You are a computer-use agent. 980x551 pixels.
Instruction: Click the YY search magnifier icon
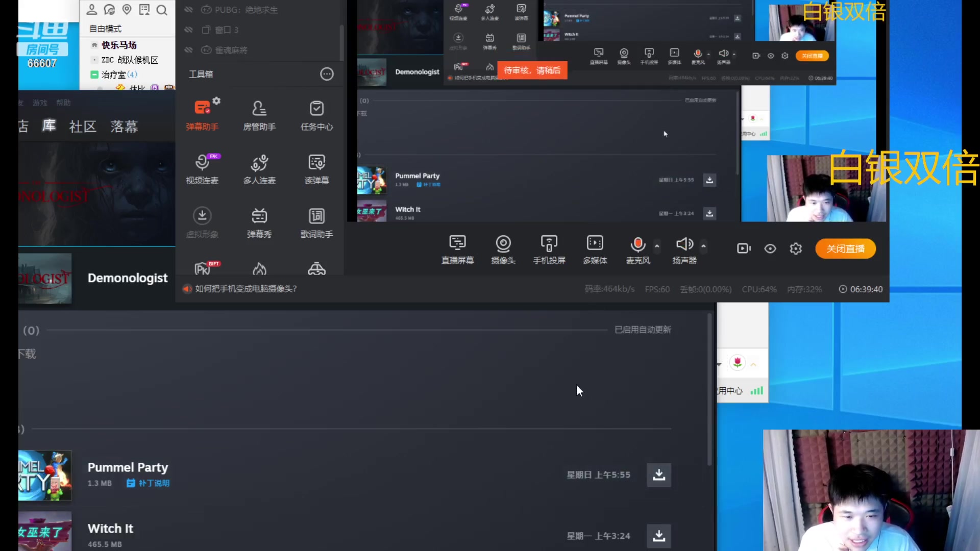pyautogui.click(x=162, y=10)
